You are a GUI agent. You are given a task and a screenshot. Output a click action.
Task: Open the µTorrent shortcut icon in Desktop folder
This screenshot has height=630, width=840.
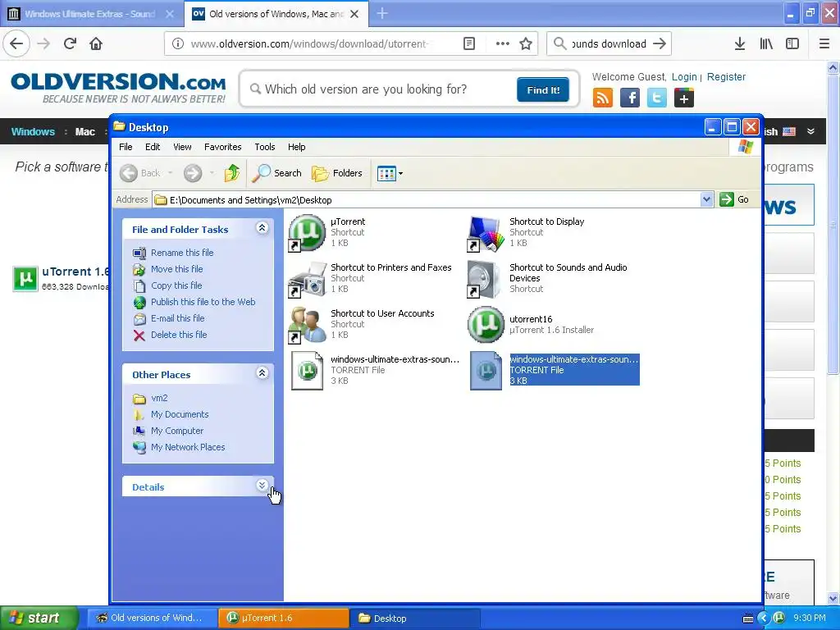click(307, 232)
